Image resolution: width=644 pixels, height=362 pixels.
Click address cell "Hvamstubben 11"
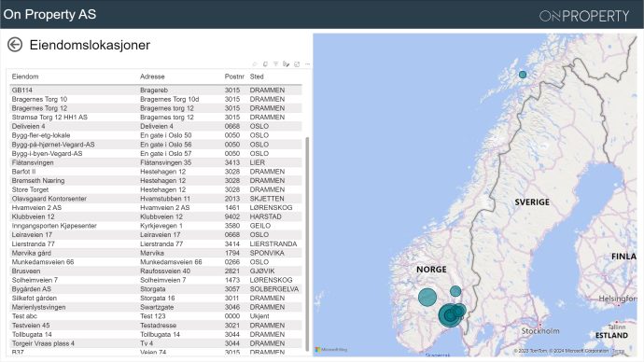coord(165,199)
